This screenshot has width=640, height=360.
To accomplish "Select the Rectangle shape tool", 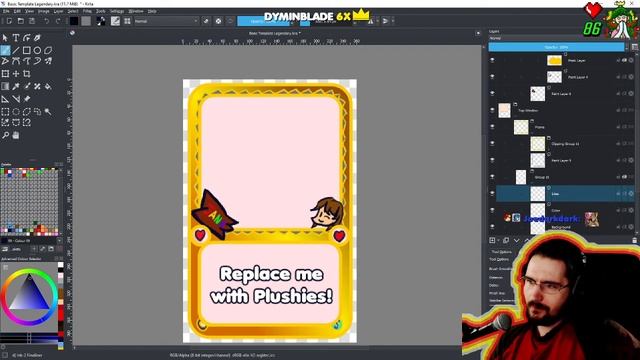I will [27, 51].
